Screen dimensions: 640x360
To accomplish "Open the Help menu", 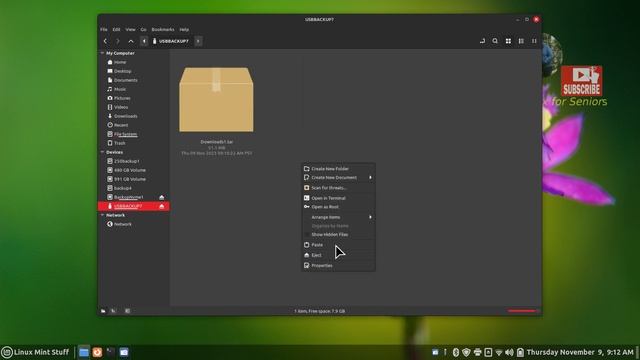I will click(x=184, y=29).
